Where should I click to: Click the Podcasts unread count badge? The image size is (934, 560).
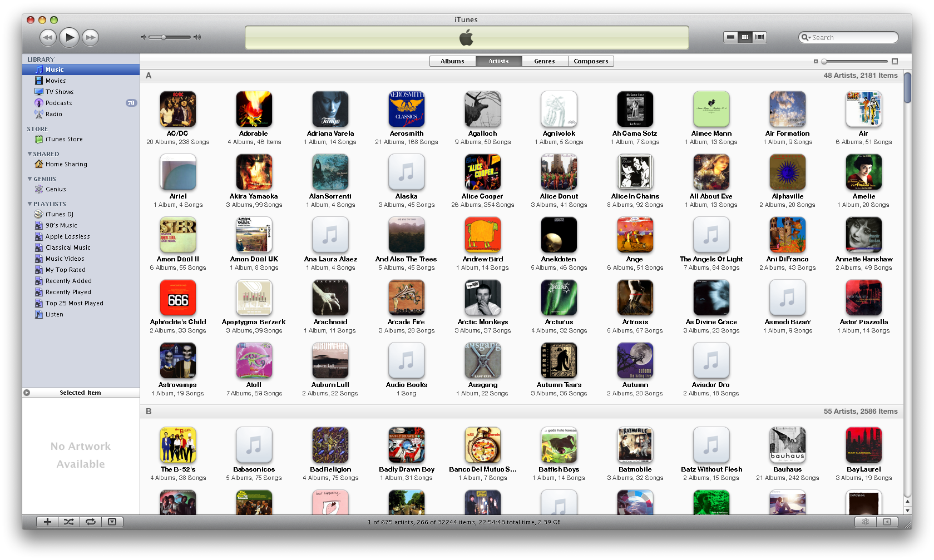pos(131,103)
